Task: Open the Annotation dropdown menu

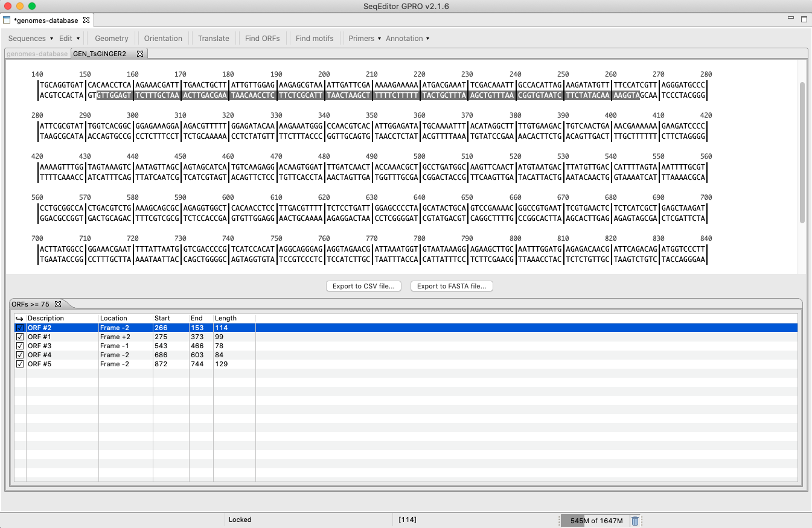Action: (x=408, y=39)
